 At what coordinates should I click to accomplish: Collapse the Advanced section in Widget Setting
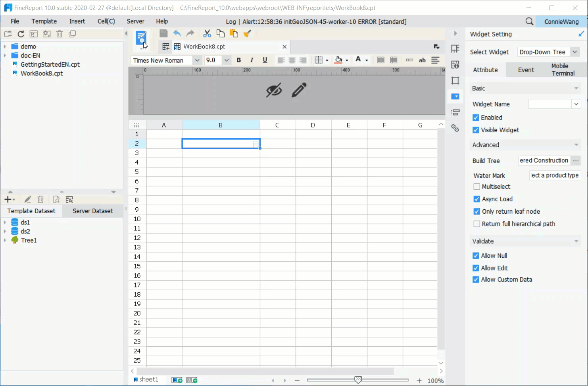click(x=576, y=145)
